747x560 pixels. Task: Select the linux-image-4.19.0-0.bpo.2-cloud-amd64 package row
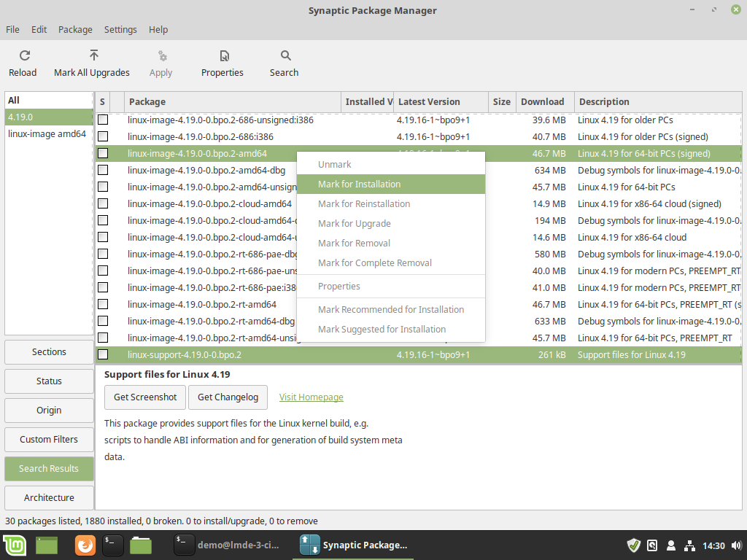[x=418, y=204]
